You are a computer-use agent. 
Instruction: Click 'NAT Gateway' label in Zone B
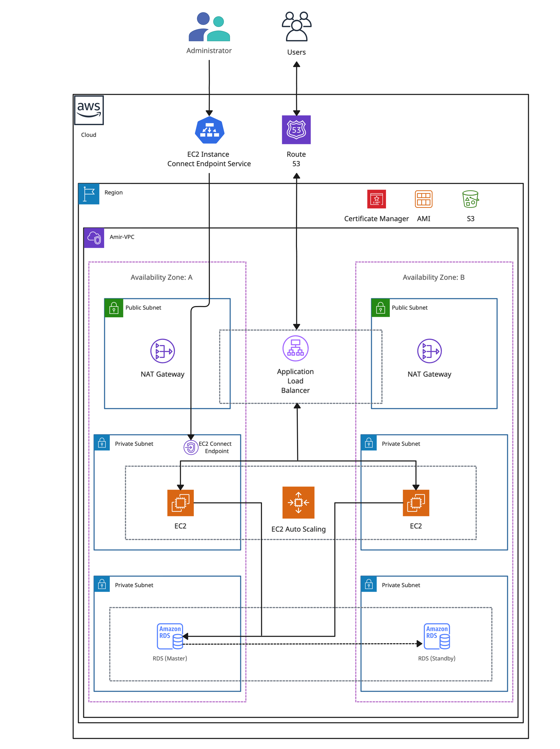429,374
